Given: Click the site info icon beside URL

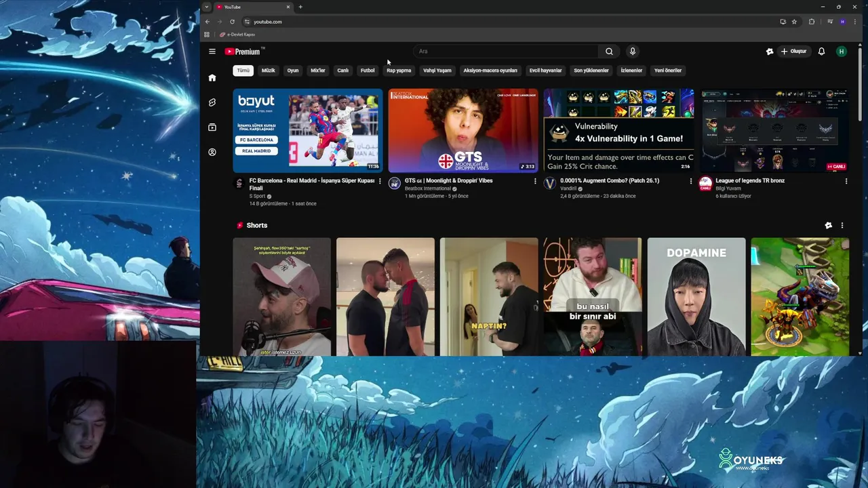Looking at the screenshot, I should click(x=247, y=22).
